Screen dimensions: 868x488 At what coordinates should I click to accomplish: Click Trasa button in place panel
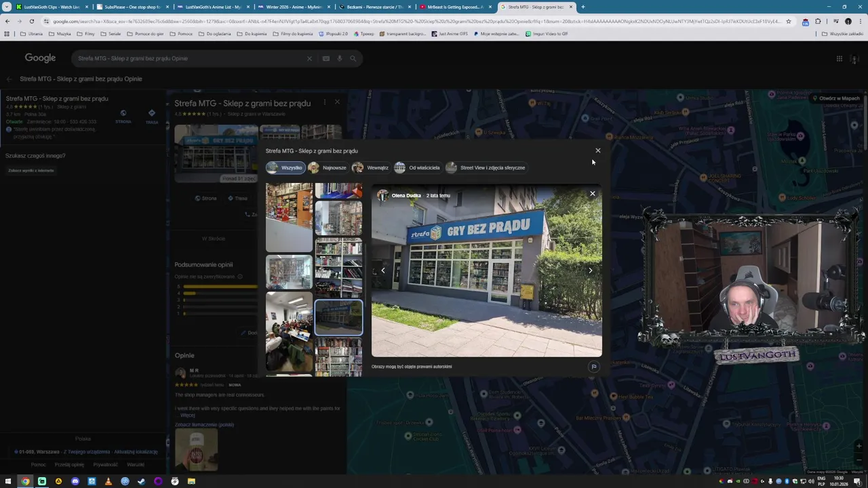tap(237, 199)
